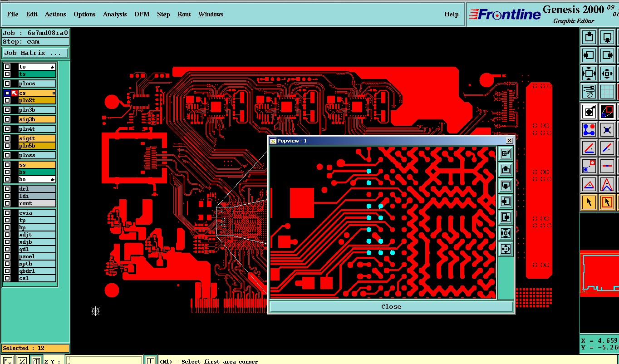Open the Analysis menu
This screenshot has height=364, width=619.
[x=115, y=14]
